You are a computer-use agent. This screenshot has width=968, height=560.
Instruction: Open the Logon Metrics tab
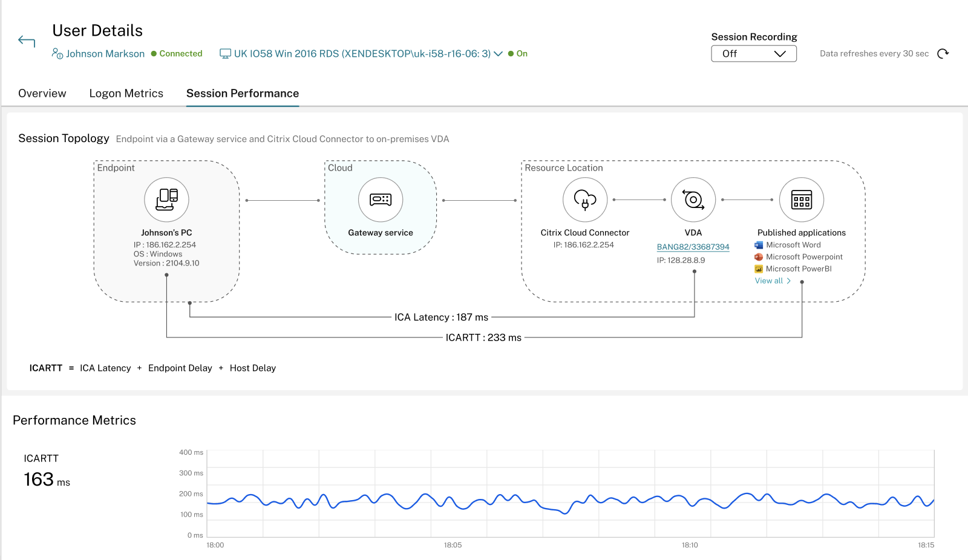[126, 94]
